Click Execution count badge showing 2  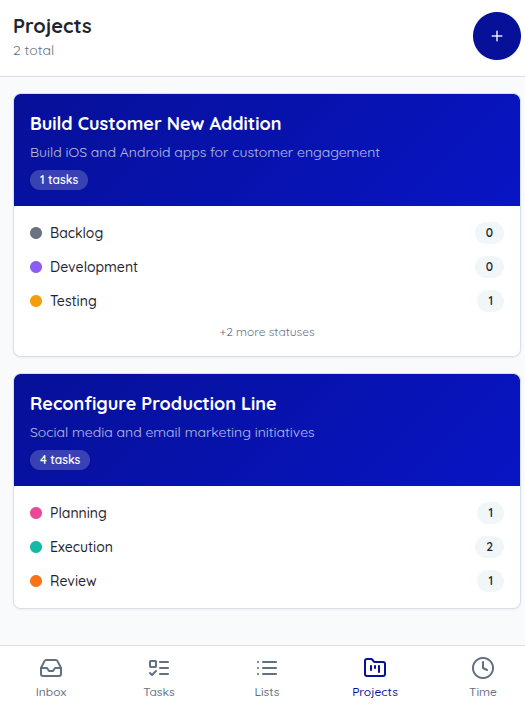pos(489,547)
